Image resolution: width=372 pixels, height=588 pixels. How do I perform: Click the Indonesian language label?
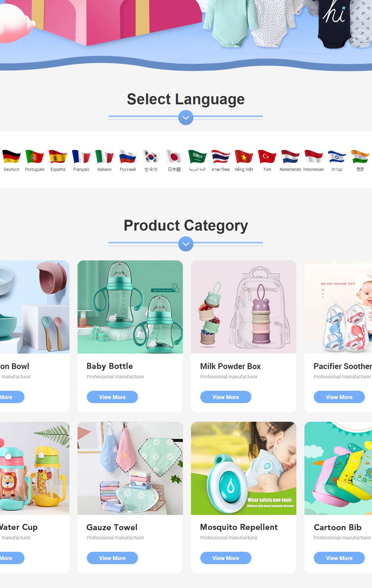pos(314,169)
